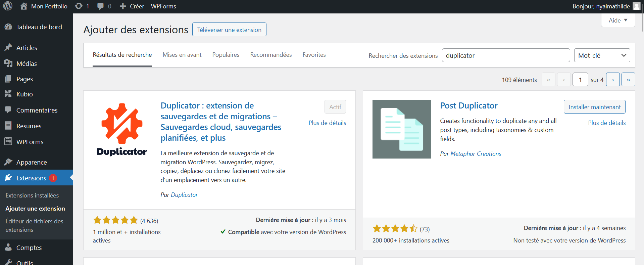
Task: Click the WPForms icon in sidebar
Action: click(8, 141)
